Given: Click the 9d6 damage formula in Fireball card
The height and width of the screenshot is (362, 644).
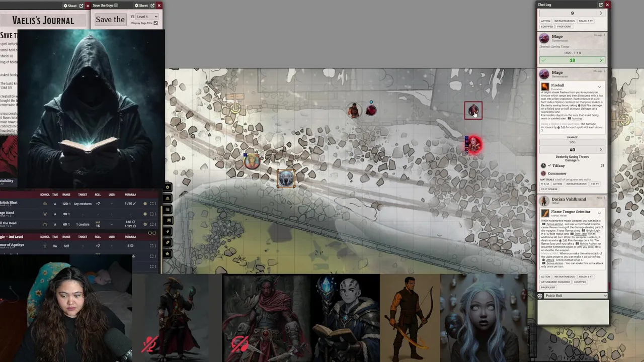Looking at the screenshot, I should 572,142.
